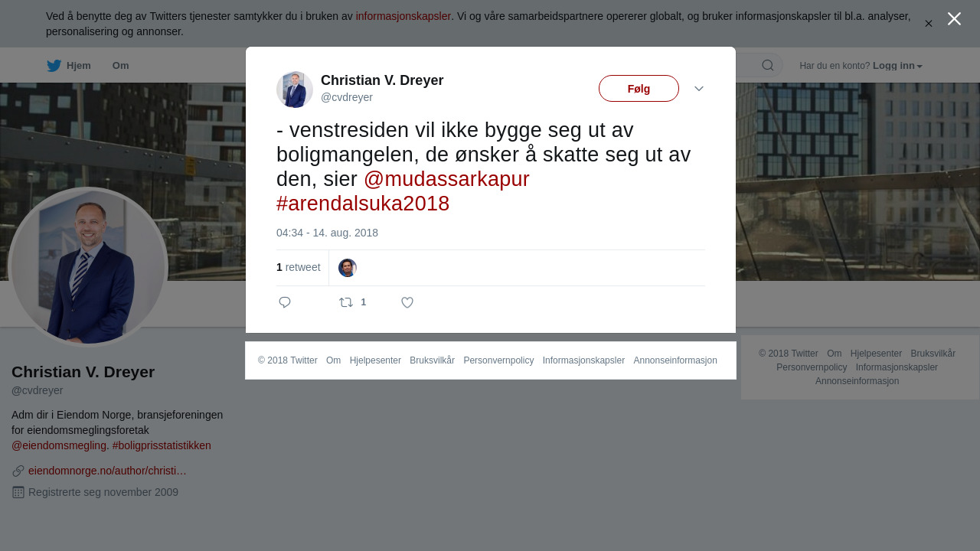Open the Logg inn dropdown
The height and width of the screenshot is (551, 980).
(897, 66)
